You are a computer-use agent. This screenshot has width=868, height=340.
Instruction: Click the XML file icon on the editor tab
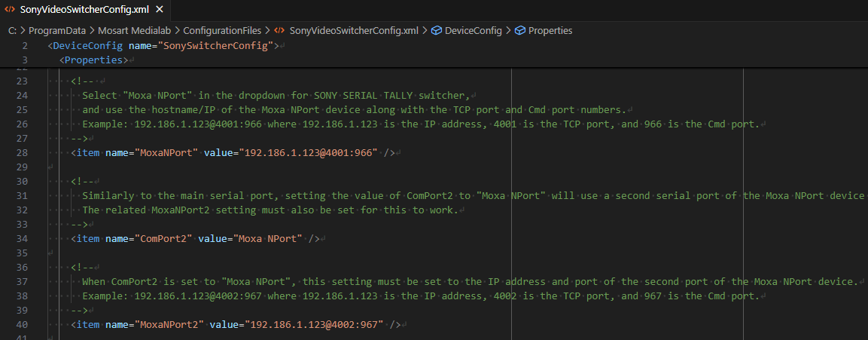pos(10,10)
